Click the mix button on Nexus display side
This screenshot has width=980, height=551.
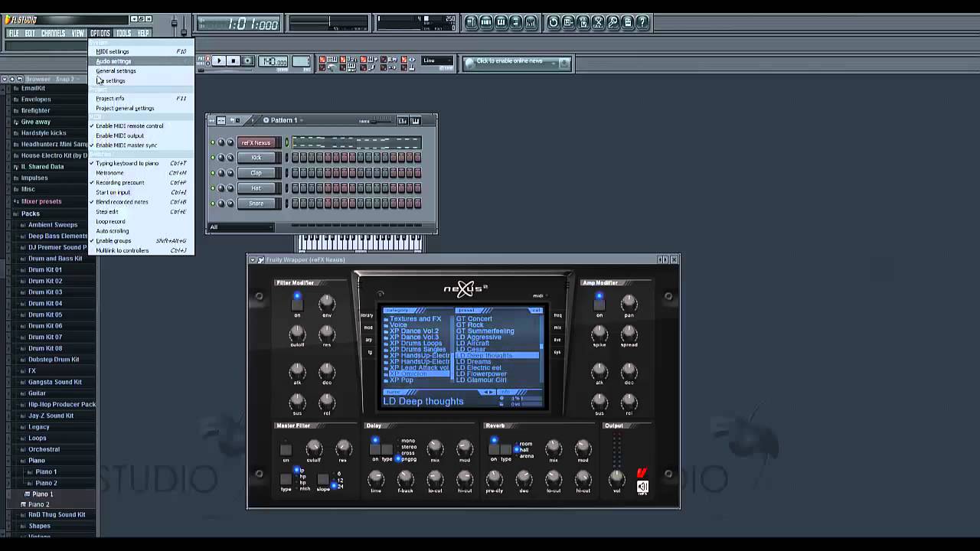(557, 328)
